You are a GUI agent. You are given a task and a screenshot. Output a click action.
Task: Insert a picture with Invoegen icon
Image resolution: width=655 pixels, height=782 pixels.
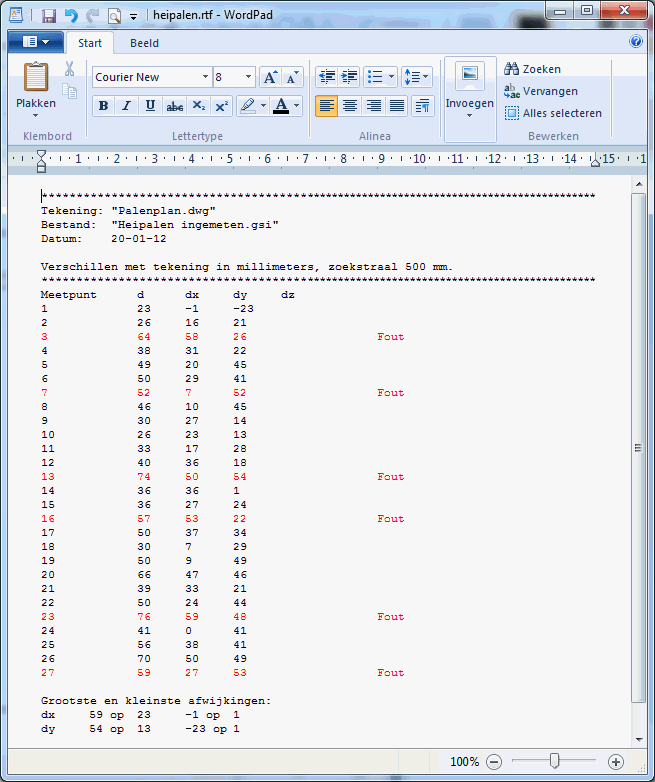470,76
